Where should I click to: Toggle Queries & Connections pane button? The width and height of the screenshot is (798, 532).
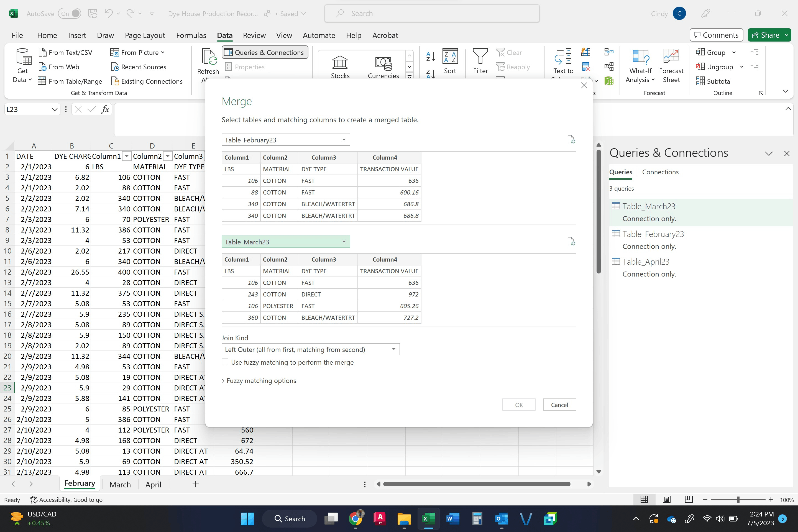pos(265,52)
